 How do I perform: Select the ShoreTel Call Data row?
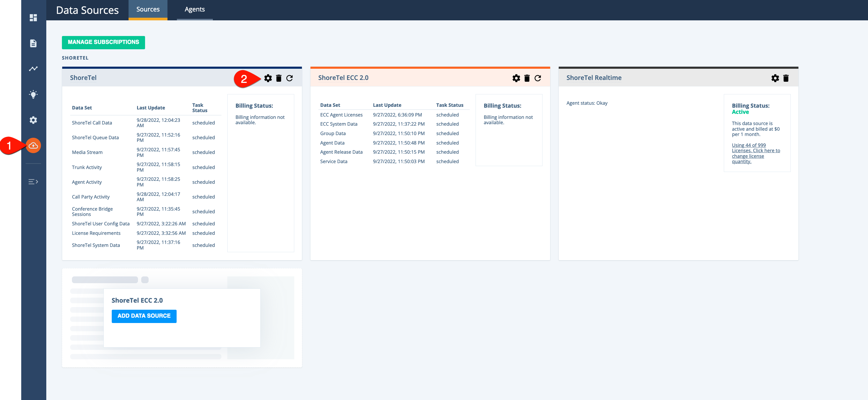(x=146, y=123)
